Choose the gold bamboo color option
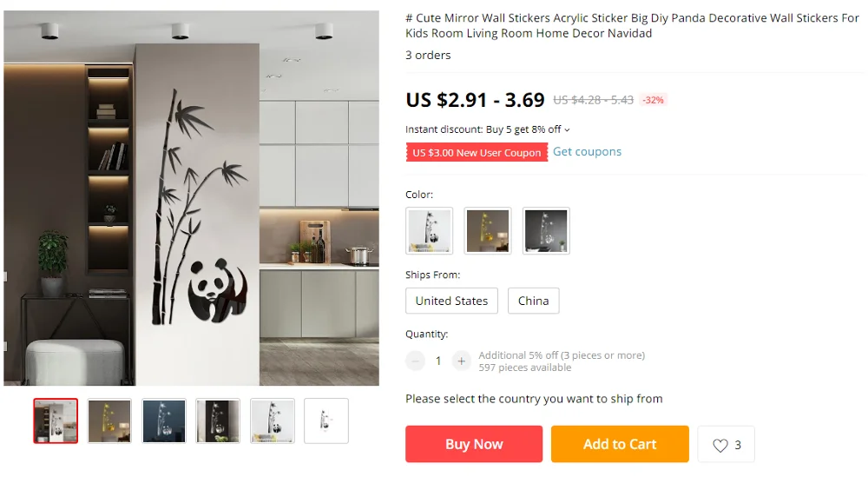 [x=488, y=231]
